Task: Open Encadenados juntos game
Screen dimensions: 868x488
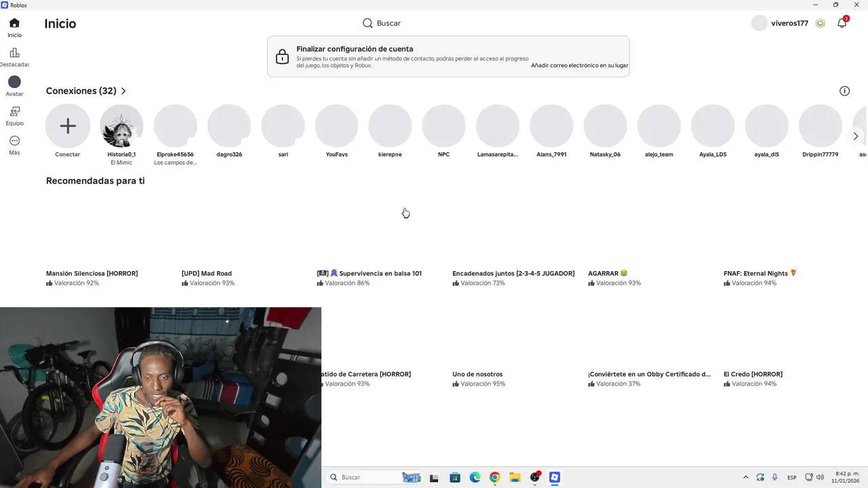Action: pos(513,274)
